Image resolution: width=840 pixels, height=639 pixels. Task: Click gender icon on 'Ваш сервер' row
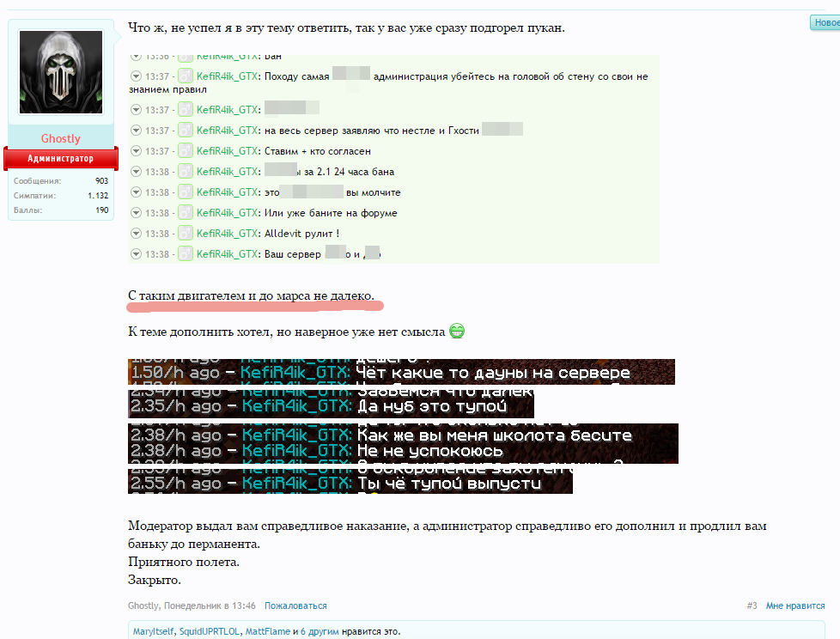click(x=186, y=254)
